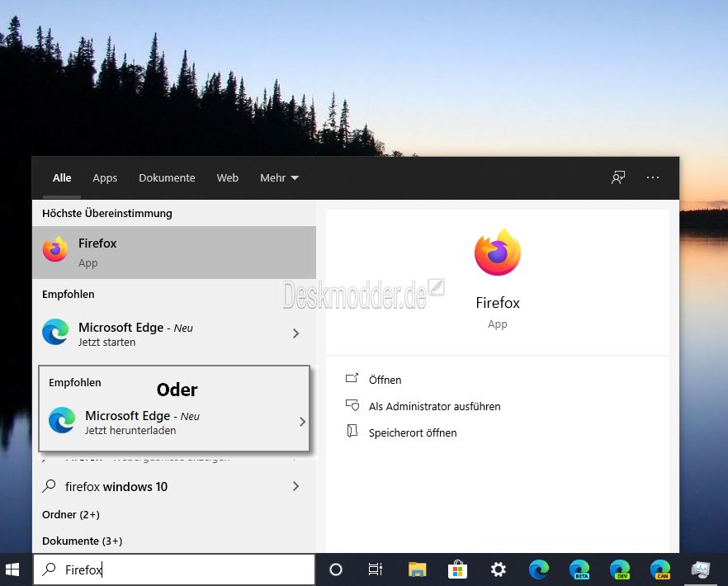Expand chevron beside firefox windows 10 suggestion
The height and width of the screenshot is (586, 728).
click(x=295, y=486)
